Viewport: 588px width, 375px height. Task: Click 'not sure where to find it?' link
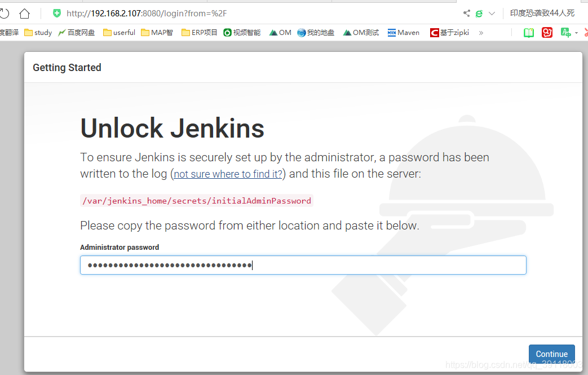[x=228, y=174]
